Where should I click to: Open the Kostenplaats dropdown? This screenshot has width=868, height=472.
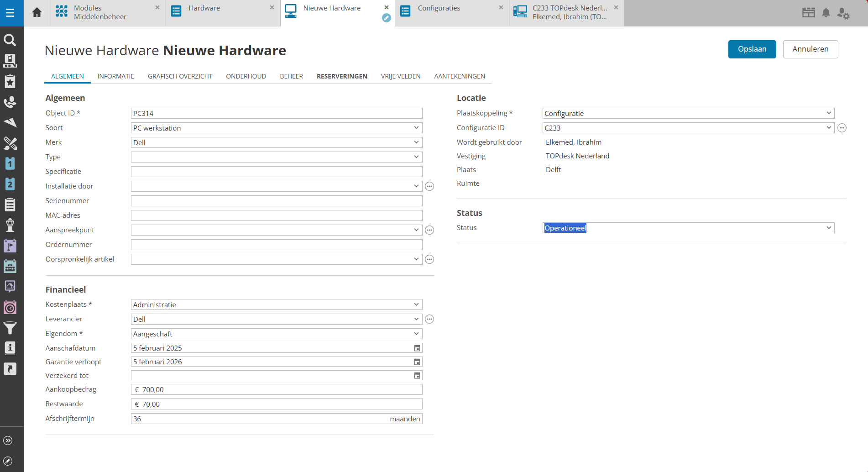click(x=416, y=304)
